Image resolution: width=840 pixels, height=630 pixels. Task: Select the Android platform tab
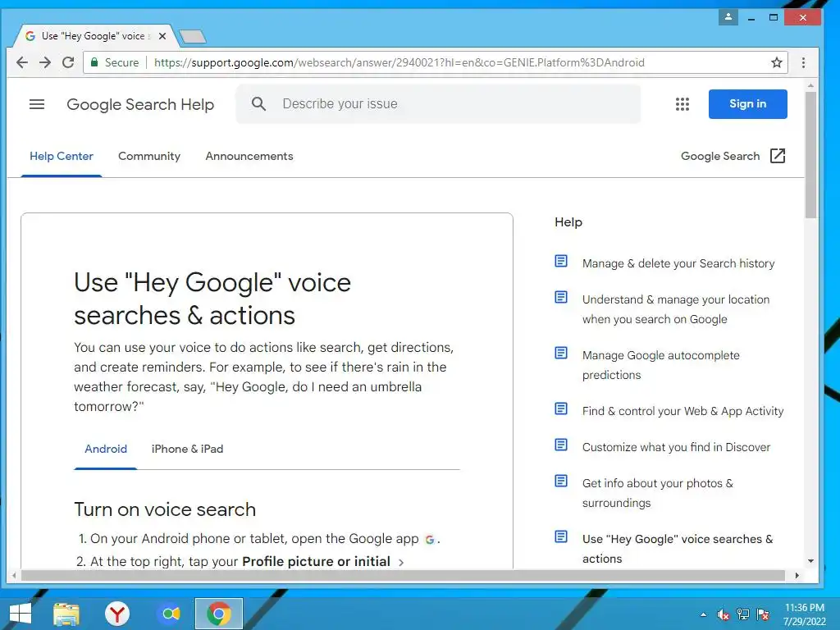coord(106,449)
